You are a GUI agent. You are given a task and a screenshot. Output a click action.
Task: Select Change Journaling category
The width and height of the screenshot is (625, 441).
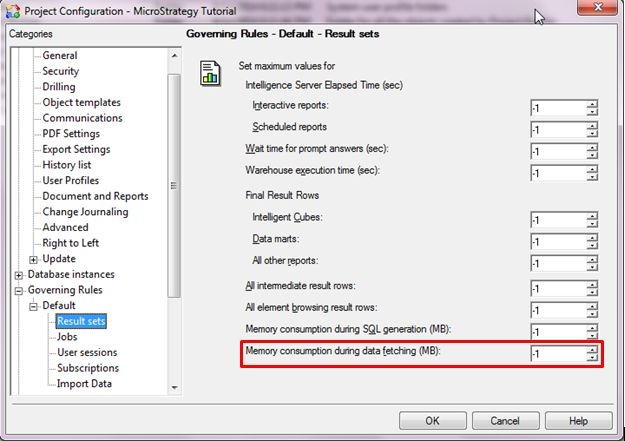coord(85,211)
